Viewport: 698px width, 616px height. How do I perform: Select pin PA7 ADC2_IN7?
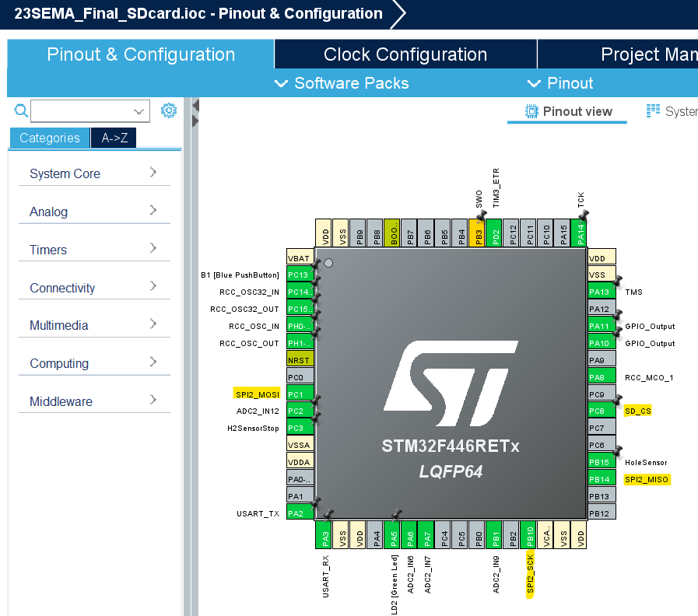(427, 535)
